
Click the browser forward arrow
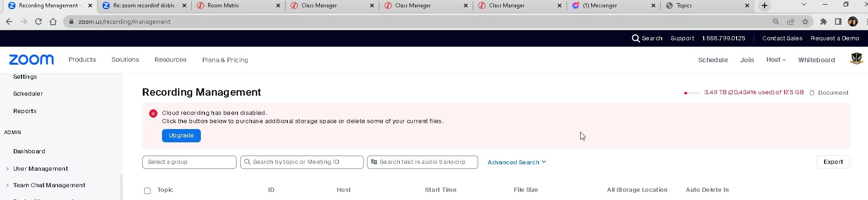pos(24,22)
